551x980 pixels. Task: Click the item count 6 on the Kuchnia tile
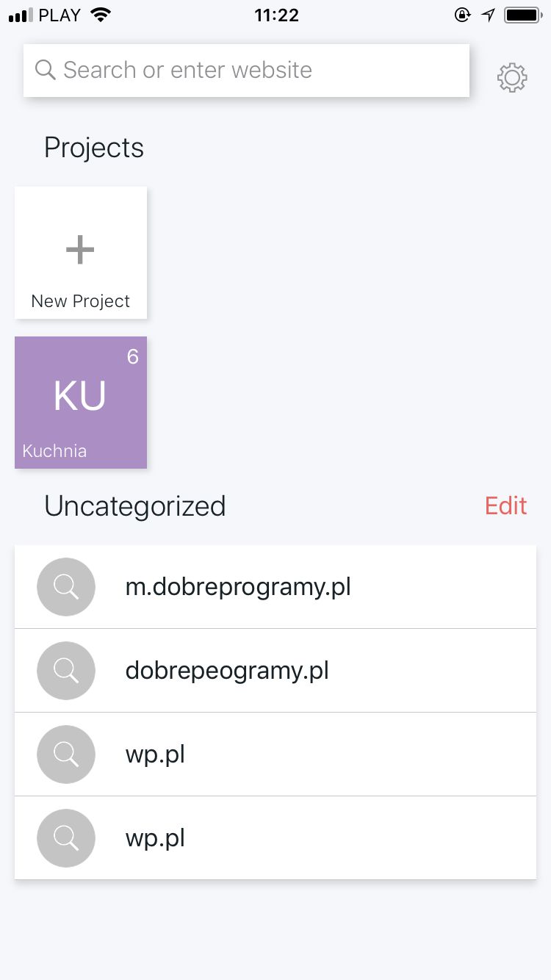pyautogui.click(x=132, y=357)
